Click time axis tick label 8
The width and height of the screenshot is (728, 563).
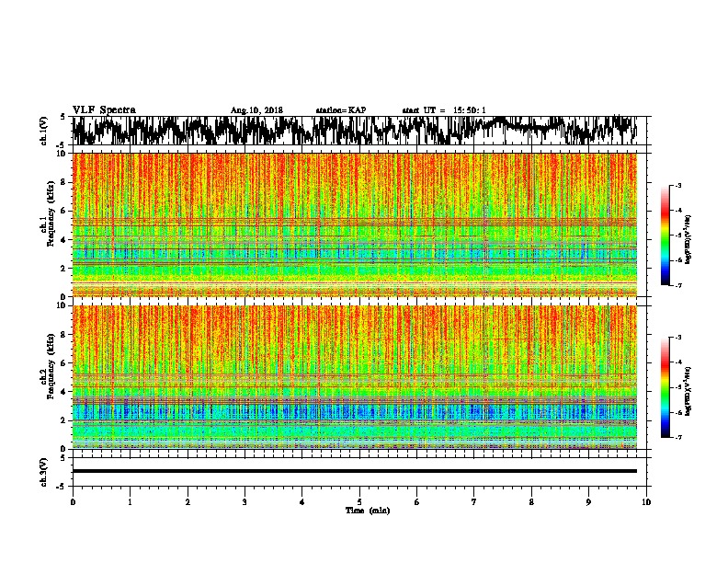pyautogui.click(x=531, y=502)
